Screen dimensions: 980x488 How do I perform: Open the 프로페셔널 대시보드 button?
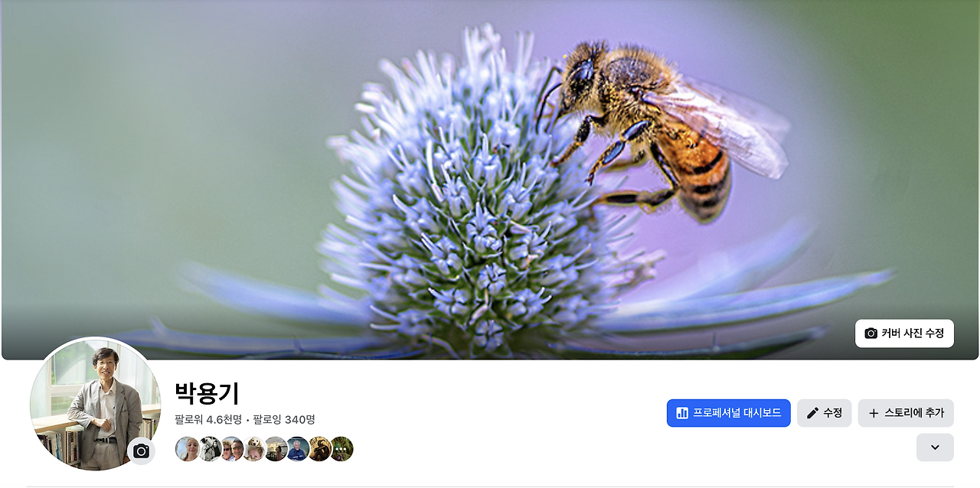pos(728,413)
